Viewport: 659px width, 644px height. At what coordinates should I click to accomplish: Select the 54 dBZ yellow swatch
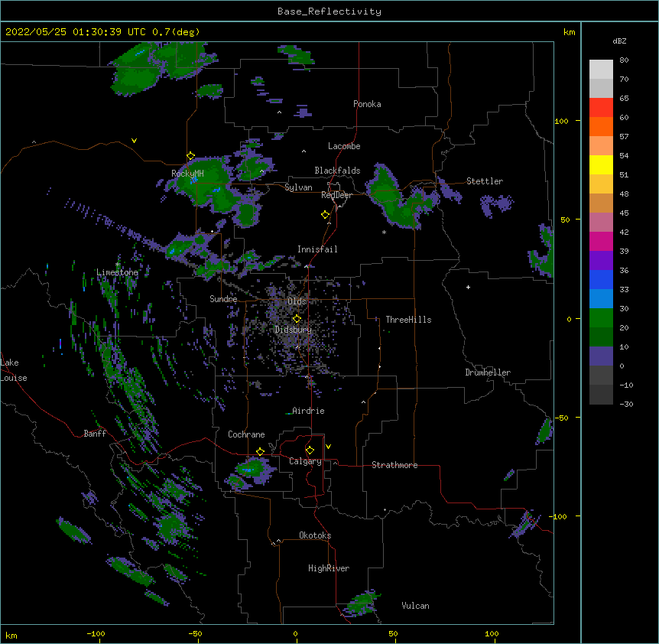coord(601,164)
